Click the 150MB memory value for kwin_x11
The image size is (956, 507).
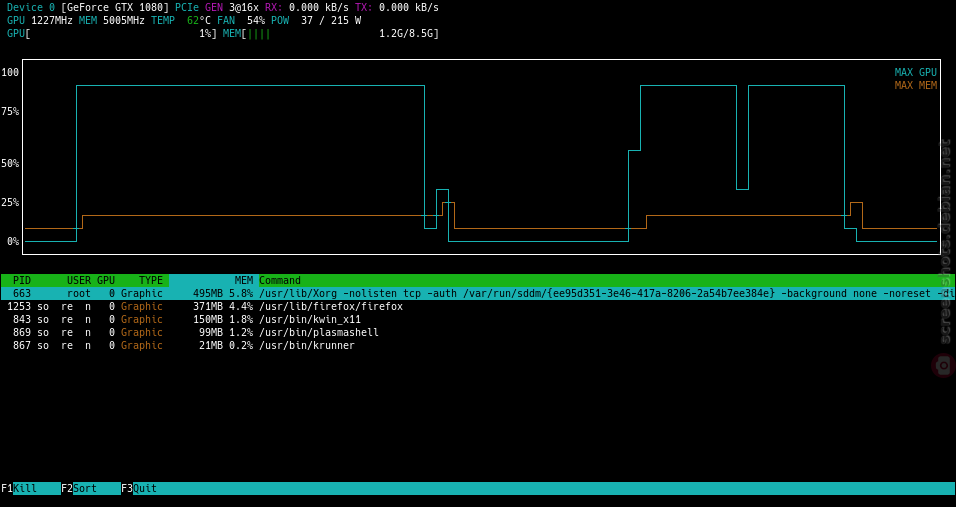[x=208, y=319]
